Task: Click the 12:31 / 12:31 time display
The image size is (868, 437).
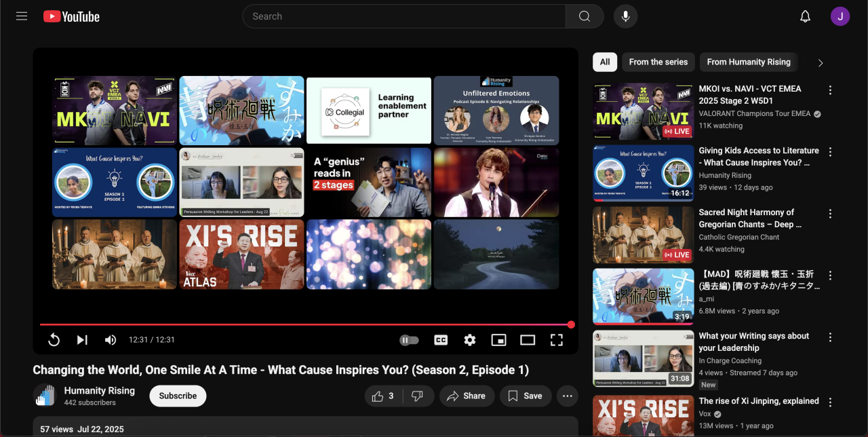Action: click(152, 340)
